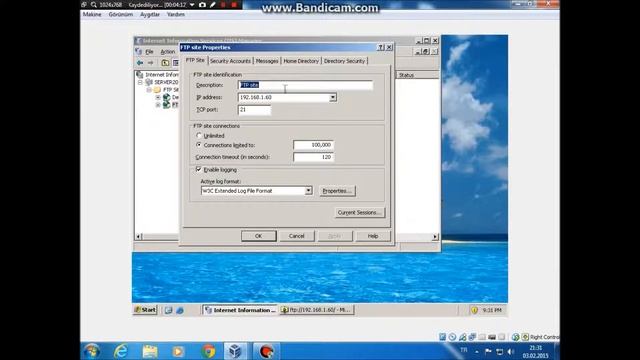Click the Bandicam magnifier search icon

(x=94, y=4)
